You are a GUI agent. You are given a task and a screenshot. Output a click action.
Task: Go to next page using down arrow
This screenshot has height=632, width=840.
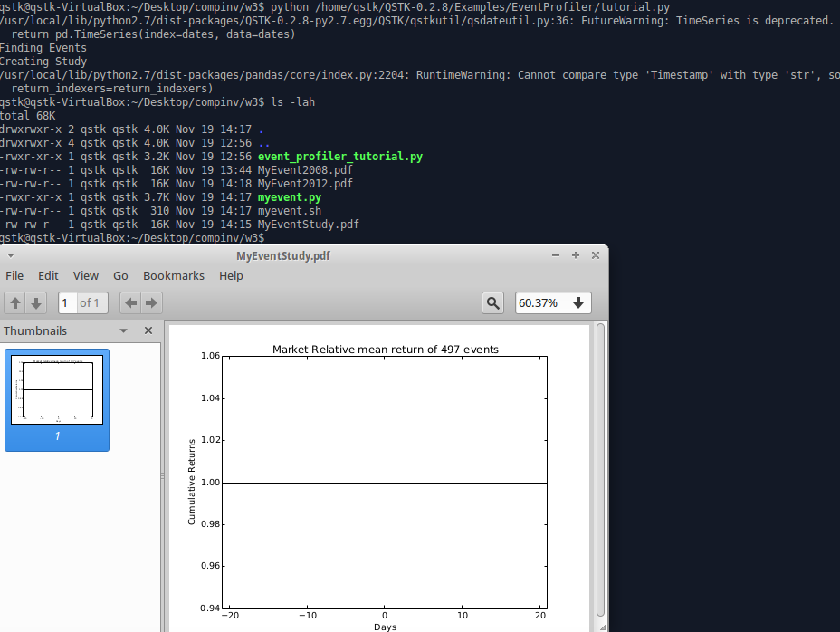click(36, 303)
